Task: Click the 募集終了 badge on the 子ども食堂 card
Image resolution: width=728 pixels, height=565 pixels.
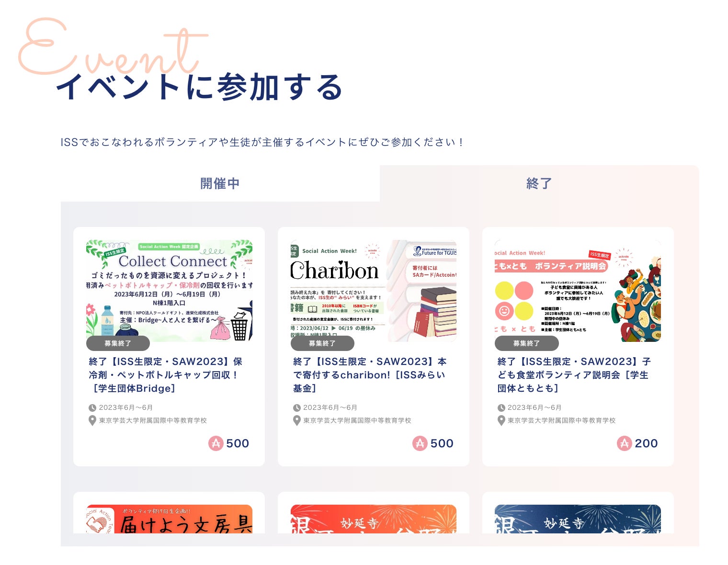Action: [526, 343]
